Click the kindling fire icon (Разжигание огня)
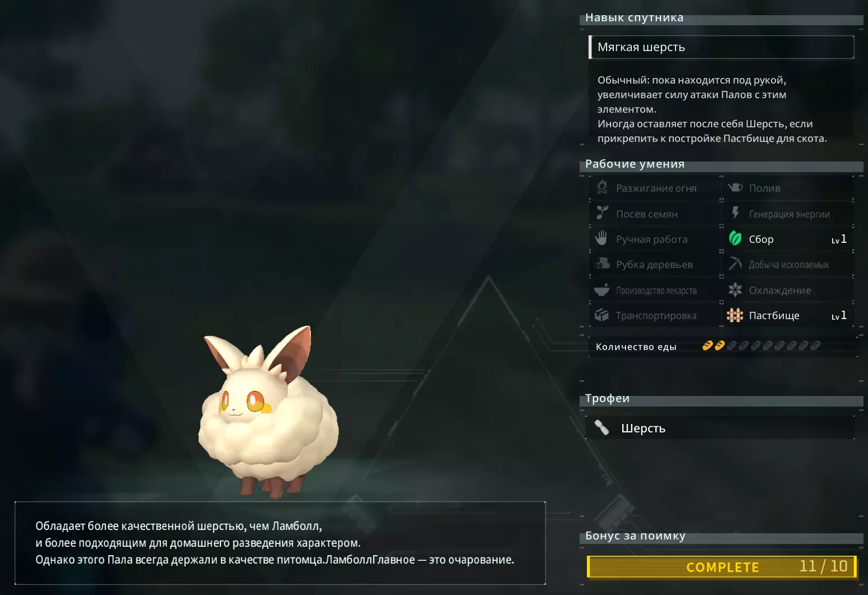Viewport: 868px width, 595px height. [602, 187]
